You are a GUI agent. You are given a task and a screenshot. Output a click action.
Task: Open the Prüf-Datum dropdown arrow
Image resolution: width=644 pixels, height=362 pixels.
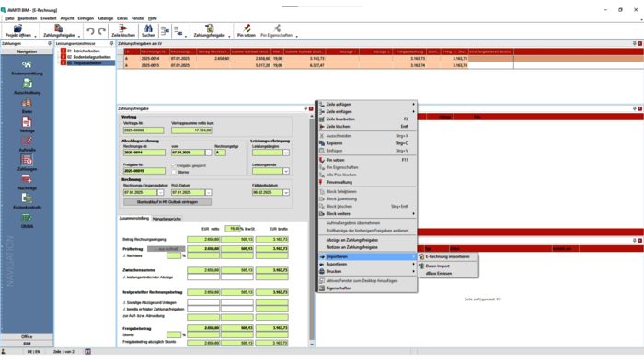coord(208,192)
